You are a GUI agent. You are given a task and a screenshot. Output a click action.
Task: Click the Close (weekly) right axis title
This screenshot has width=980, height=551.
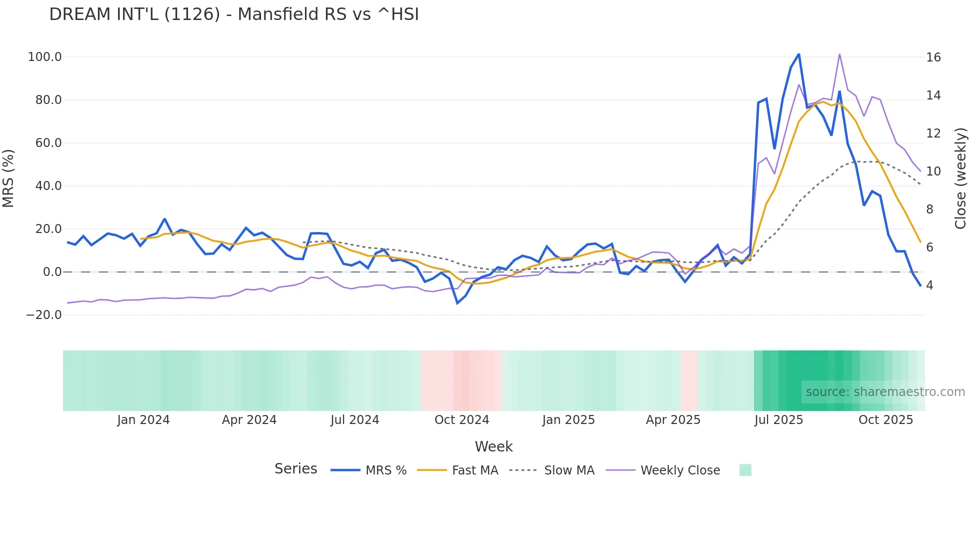[960, 178]
